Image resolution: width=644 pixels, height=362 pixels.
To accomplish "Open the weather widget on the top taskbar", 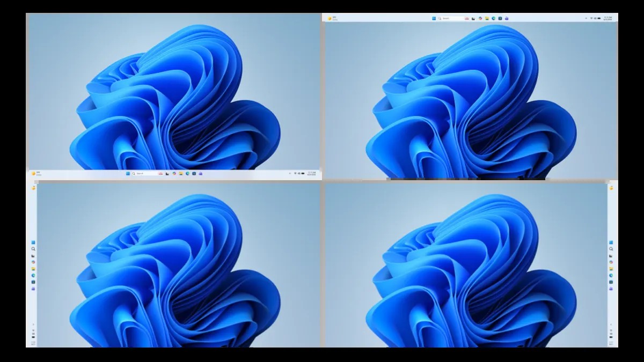I will (x=332, y=18).
